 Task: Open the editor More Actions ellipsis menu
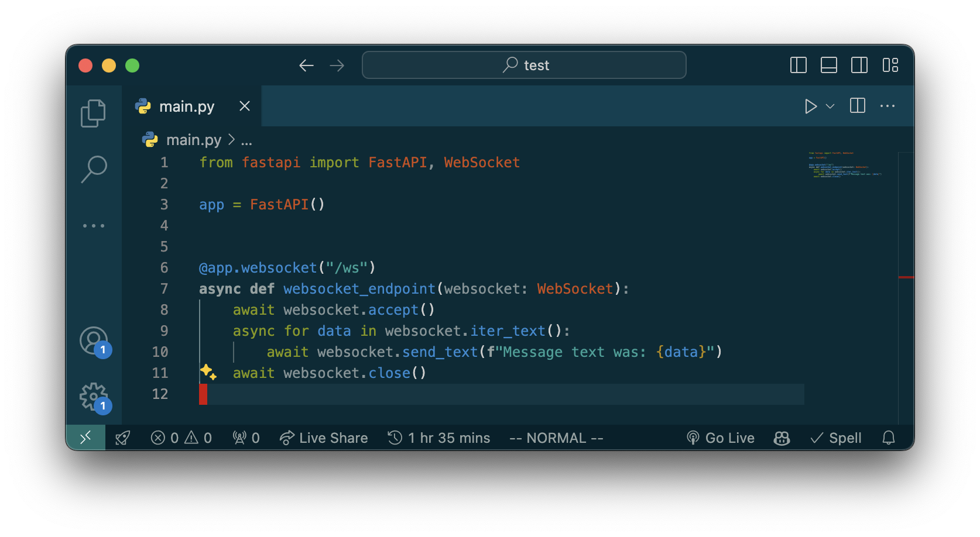887,106
